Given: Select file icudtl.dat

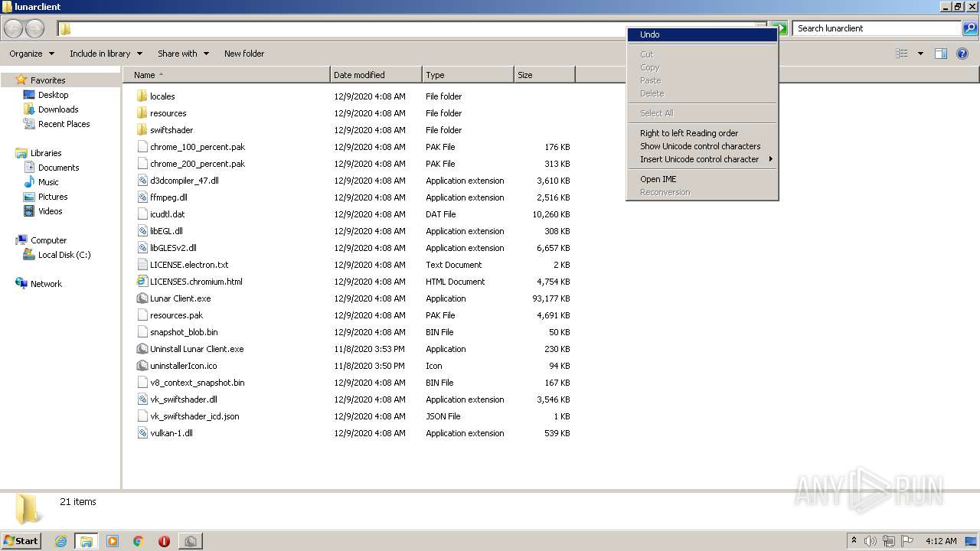Looking at the screenshot, I should (x=167, y=214).
